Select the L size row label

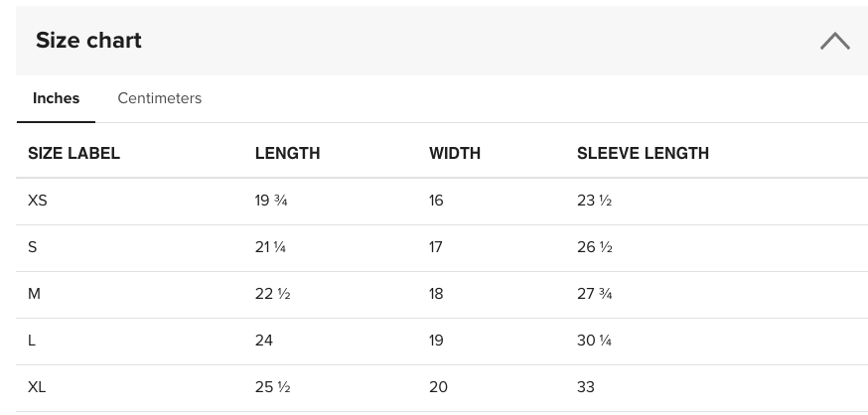tap(32, 341)
